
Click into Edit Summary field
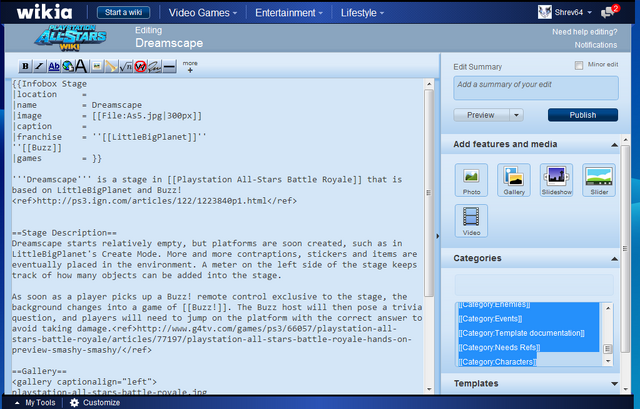click(536, 88)
